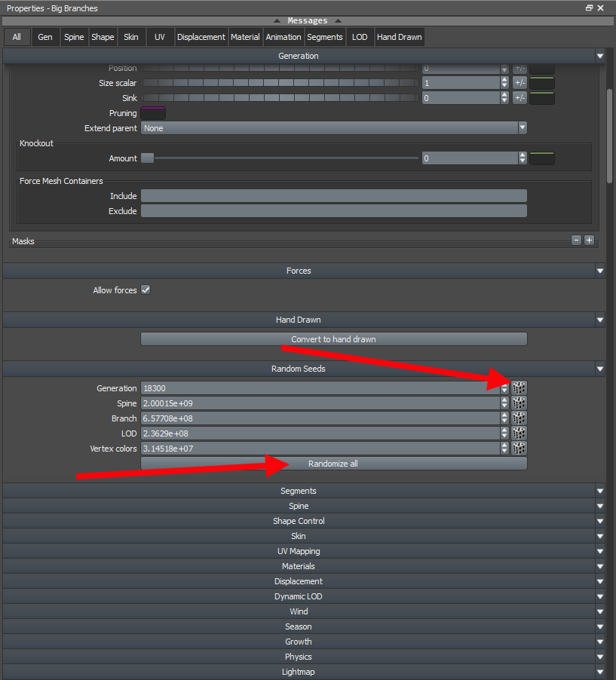
Task: Uncheck the Allow forces checkbox
Action: [x=146, y=289]
